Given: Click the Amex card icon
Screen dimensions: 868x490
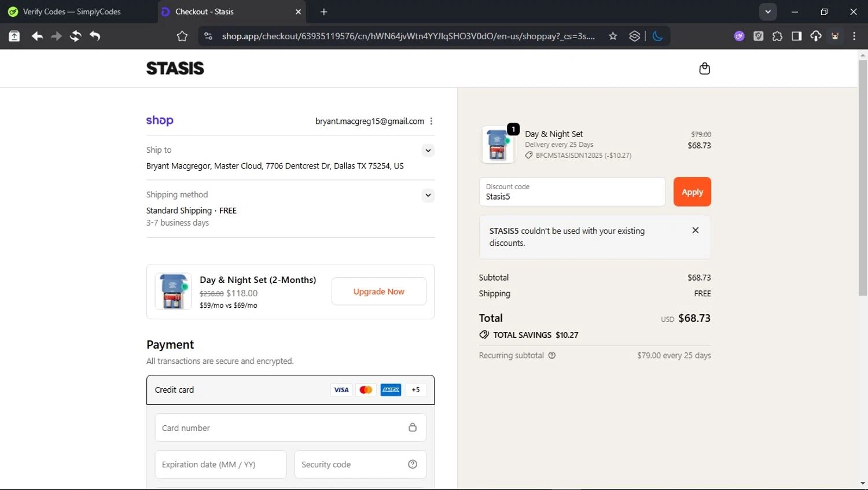Looking at the screenshot, I should 391,390.
